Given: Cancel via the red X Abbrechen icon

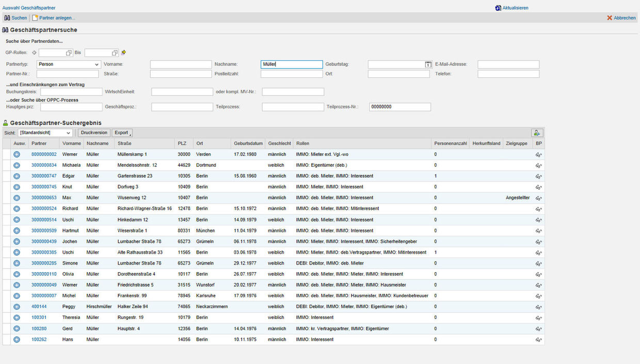Looking at the screenshot, I should pos(610,17).
